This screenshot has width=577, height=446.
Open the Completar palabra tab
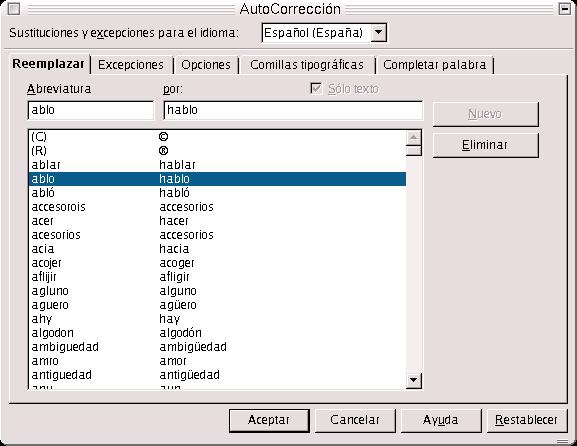[x=435, y=65]
